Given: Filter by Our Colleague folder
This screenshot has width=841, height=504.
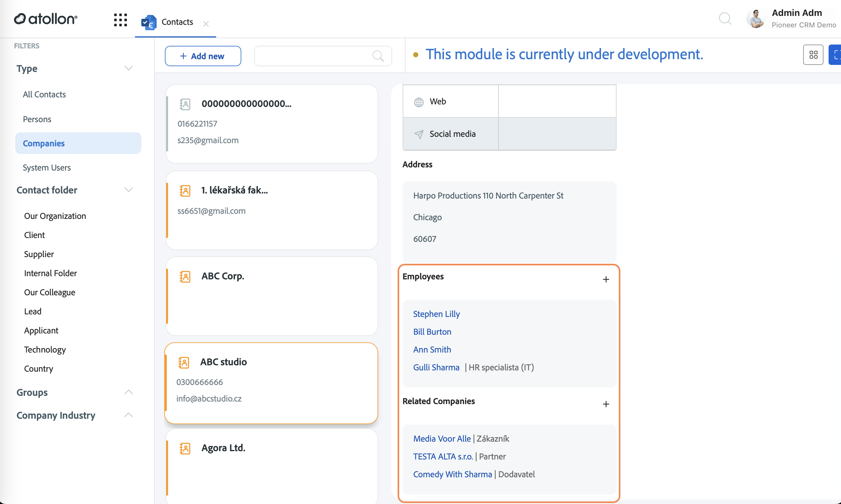Looking at the screenshot, I should tap(50, 292).
